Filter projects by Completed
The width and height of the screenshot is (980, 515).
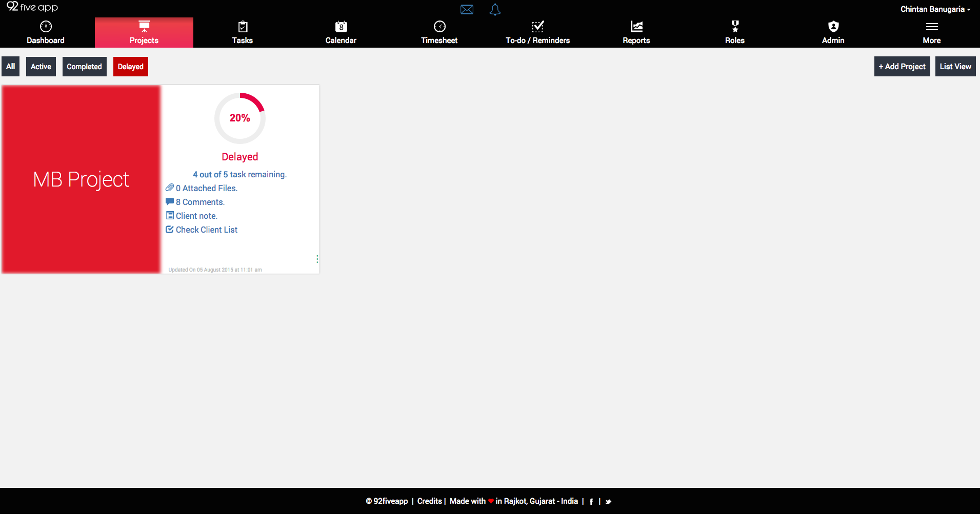click(85, 67)
